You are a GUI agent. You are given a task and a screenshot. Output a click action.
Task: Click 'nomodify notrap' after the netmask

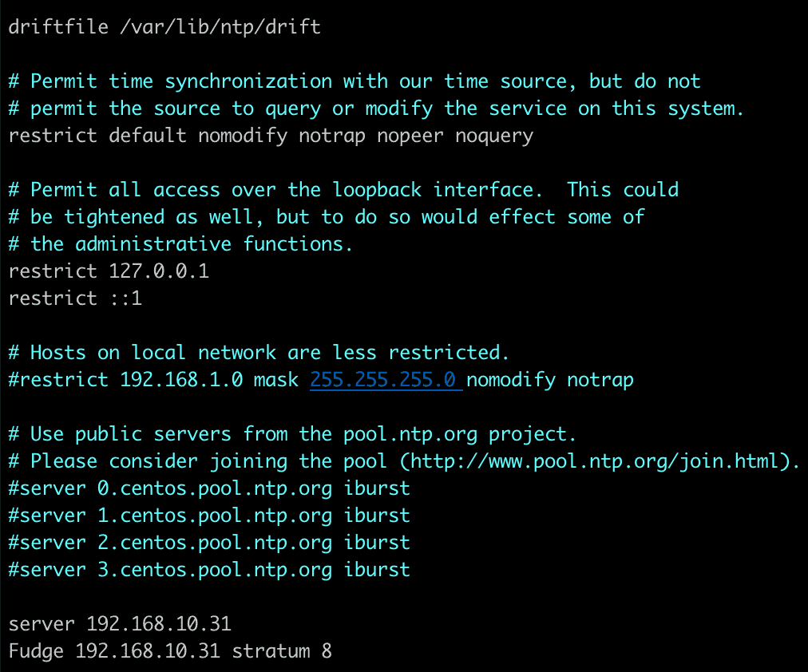pyautogui.click(x=550, y=380)
